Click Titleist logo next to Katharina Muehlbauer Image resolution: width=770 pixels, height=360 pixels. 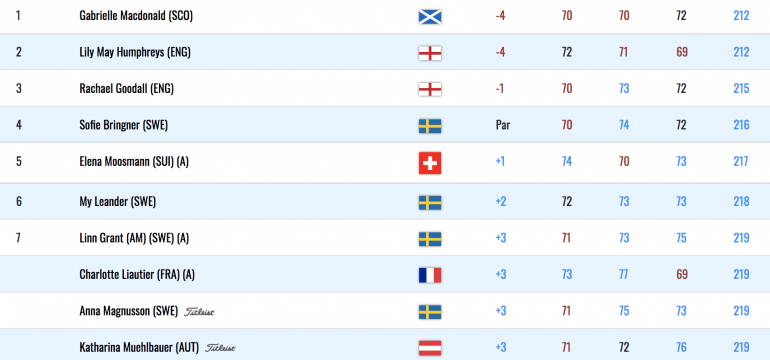point(220,348)
